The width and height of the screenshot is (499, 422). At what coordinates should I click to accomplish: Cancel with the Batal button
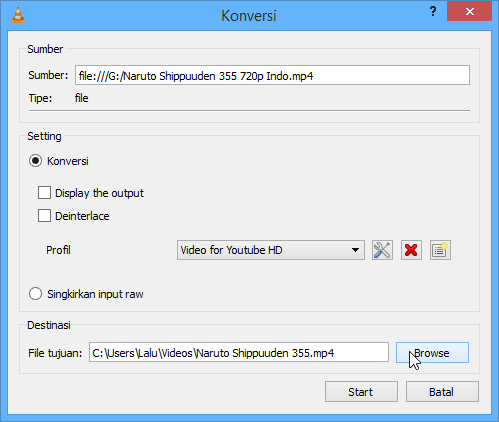(x=442, y=392)
